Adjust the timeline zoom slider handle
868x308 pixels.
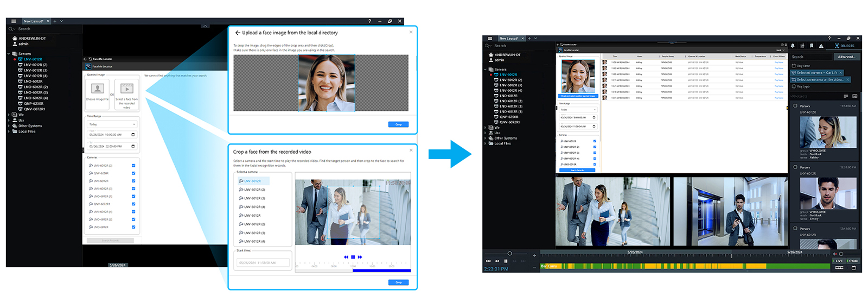[x=509, y=254]
